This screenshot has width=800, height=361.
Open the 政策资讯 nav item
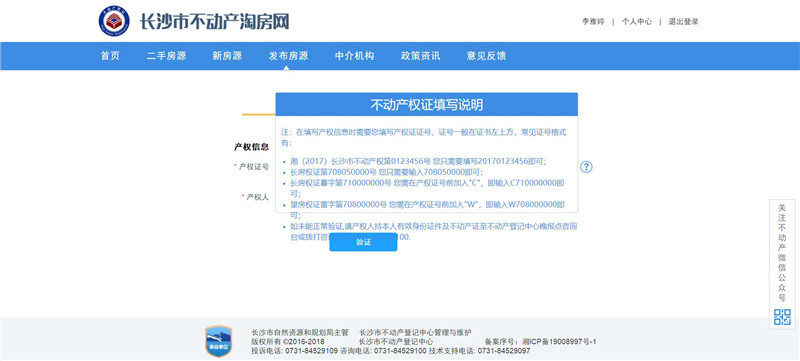tap(420, 56)
